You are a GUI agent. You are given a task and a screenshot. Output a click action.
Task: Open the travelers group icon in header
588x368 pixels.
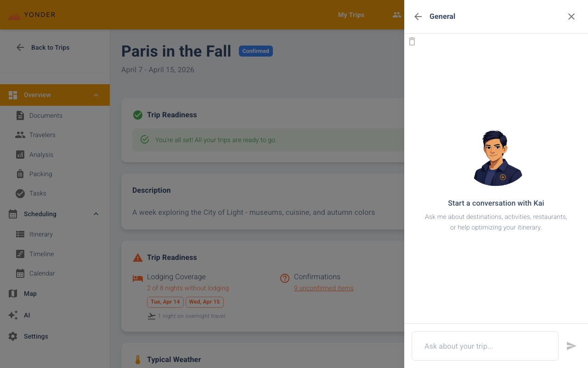point(396,15)
